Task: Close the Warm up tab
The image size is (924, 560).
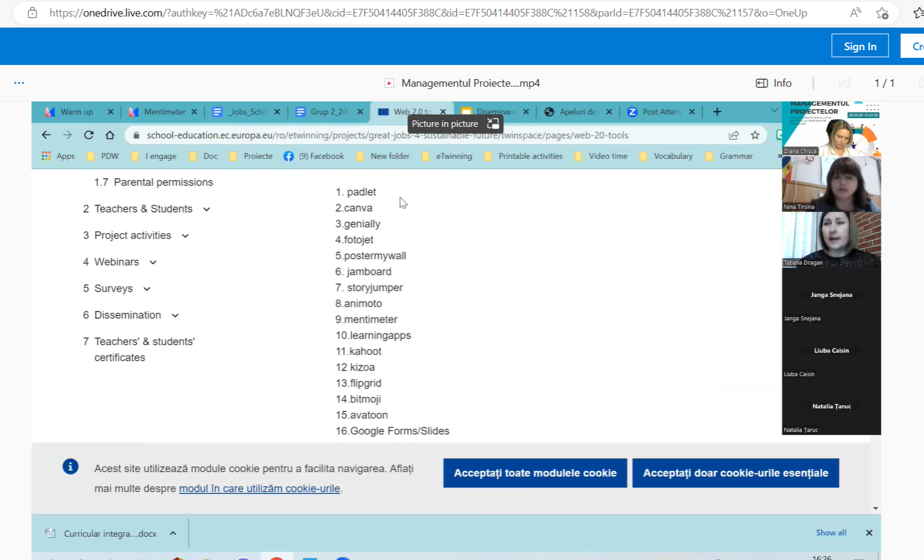Action: 110,112
